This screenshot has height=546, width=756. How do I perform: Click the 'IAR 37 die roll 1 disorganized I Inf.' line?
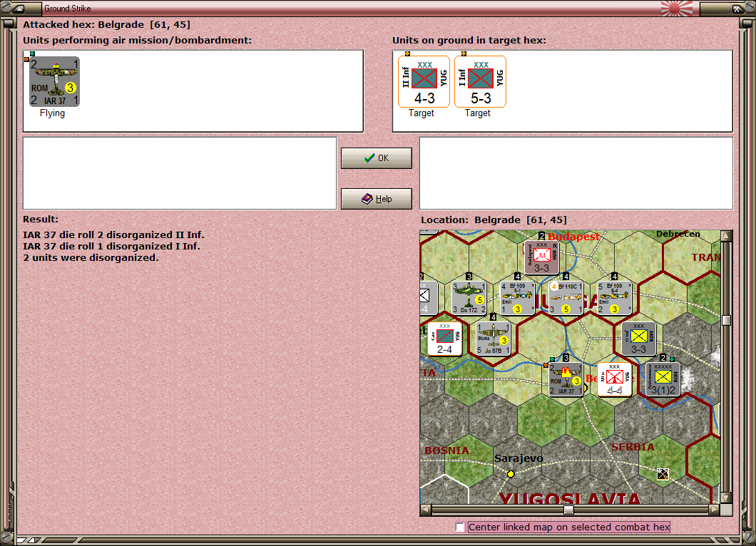pyautogui.click(x=111, y=246)
